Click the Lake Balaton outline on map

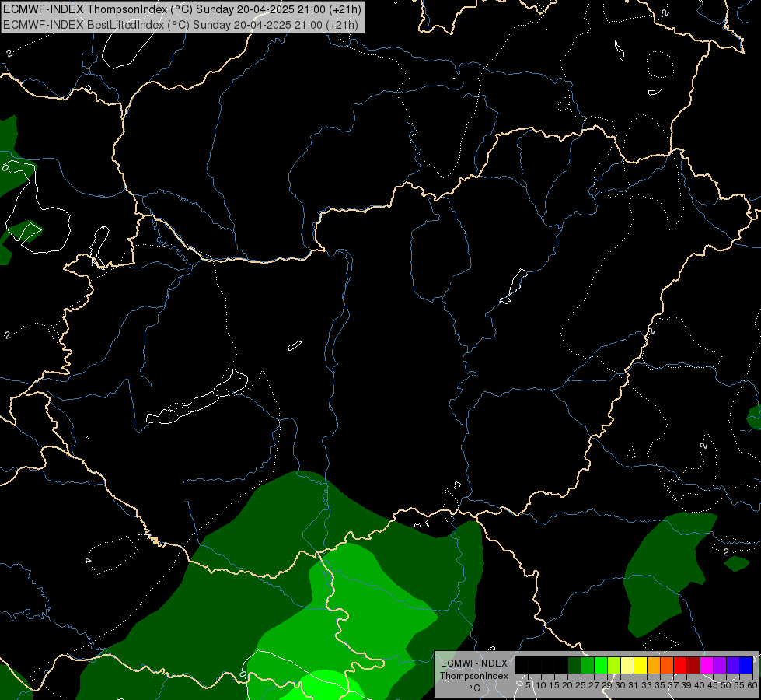[x=197, y=397]
